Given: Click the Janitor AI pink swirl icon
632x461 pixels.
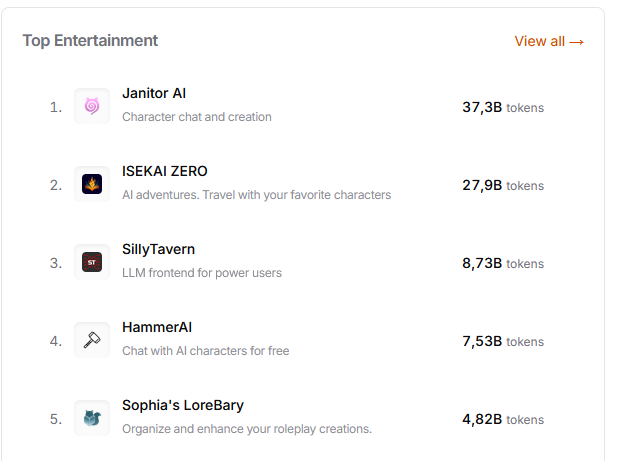Looking at the screenshot, I should pos(92,106).
